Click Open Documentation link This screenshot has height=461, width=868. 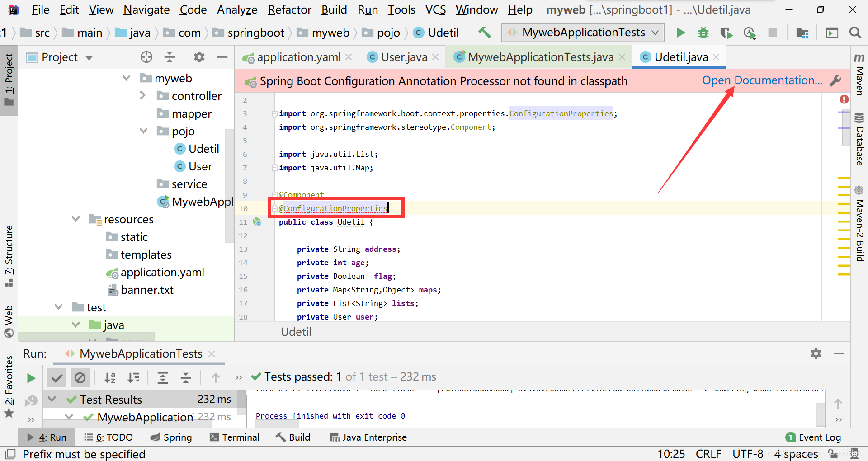click(x=762, y=80)
